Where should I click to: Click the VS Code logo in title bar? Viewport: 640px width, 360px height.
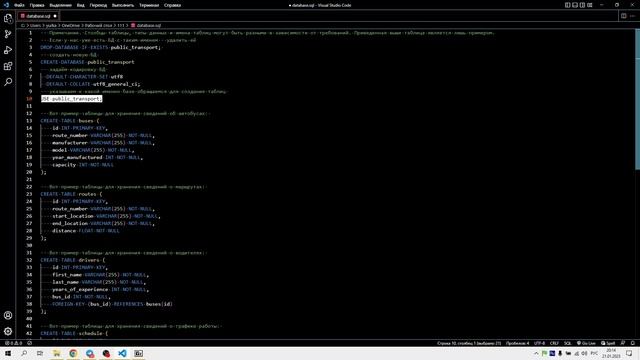(6, 5)
